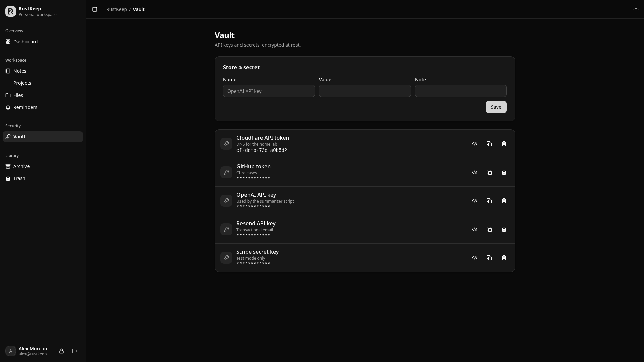This screenshot has height=362, width=644.
Task: Copy the Stripe secret key
Action: pos(489,258)
